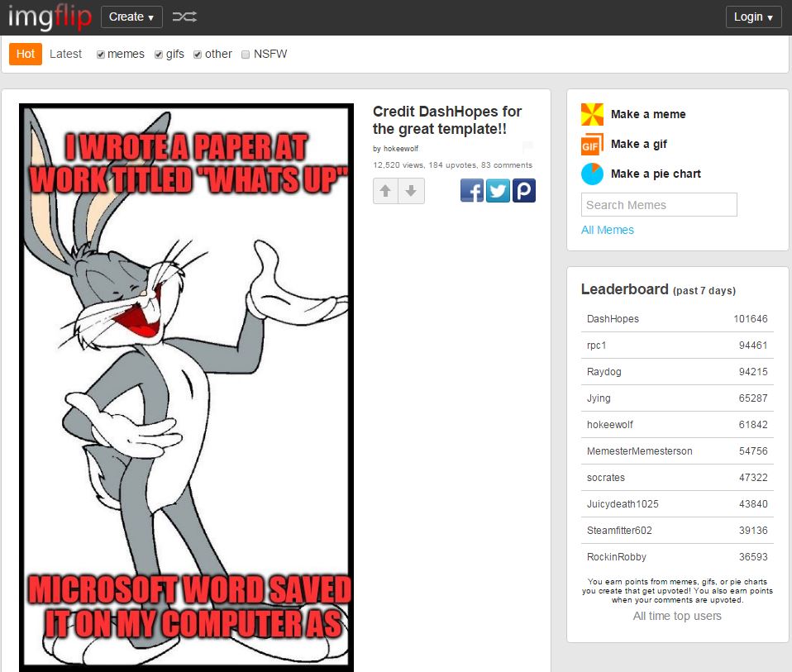Screen dimensions: 792x672
Task: Share the meme on Twitter
Action: pos(498,191)
